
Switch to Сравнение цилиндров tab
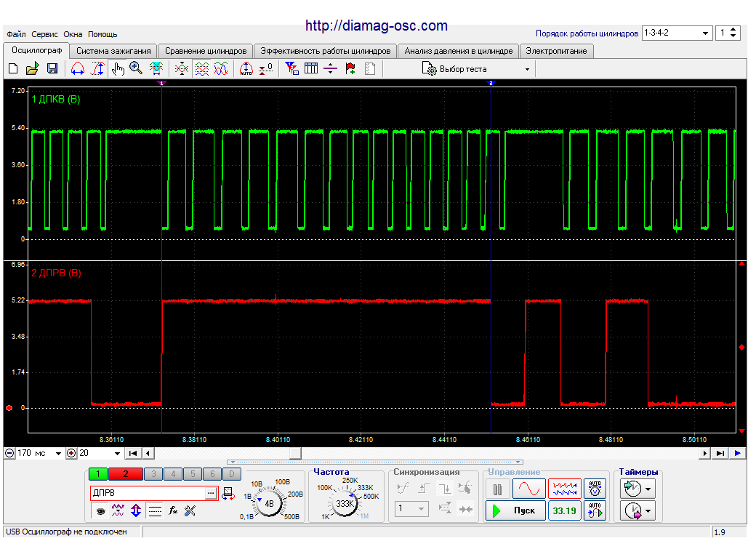click(x=206, y=51)
